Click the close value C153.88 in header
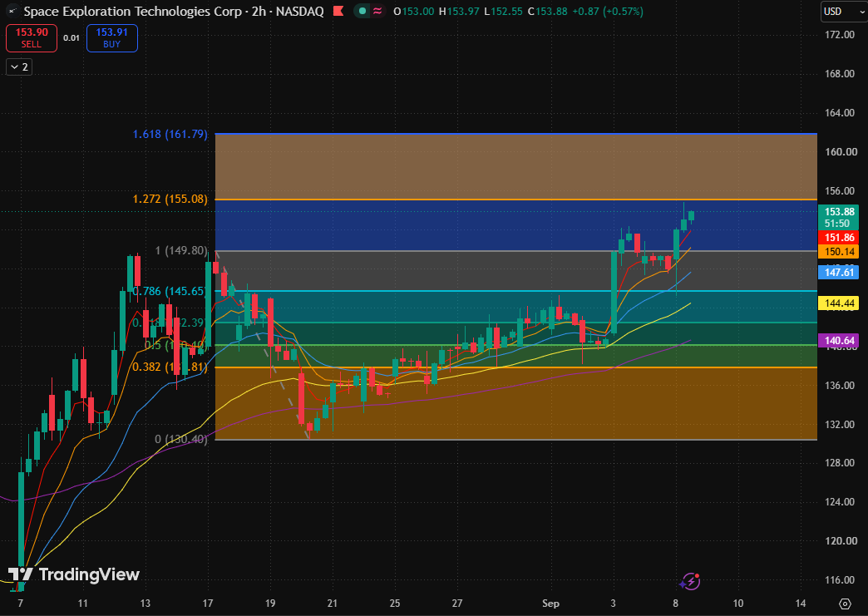868x616 pixels. coord(547,11)
